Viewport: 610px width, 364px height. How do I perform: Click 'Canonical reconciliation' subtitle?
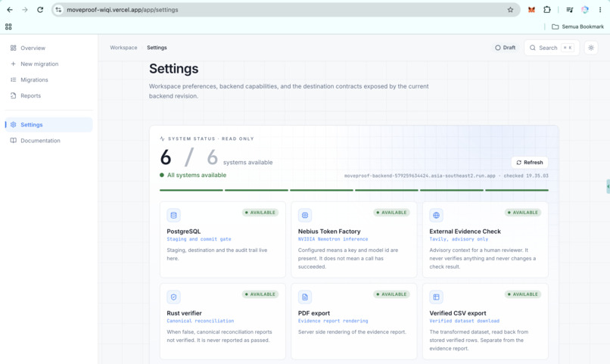(x=201, y=320)
